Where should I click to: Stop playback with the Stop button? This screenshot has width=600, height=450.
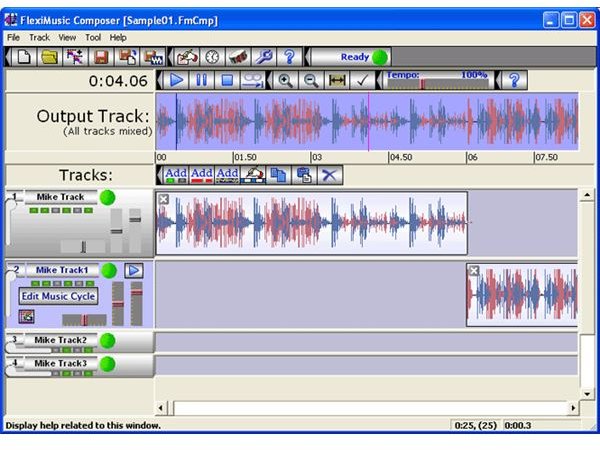pyautogui.click(x=227, y=80)
